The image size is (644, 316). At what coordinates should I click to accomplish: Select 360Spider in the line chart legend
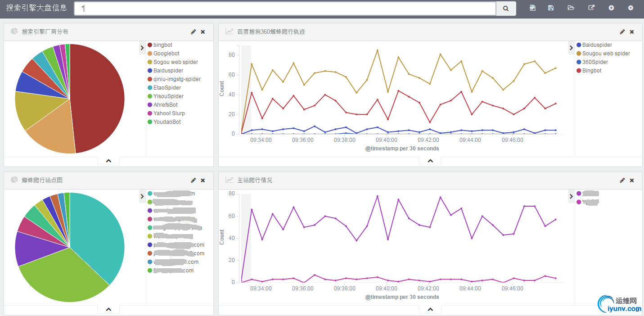click(595, 62)
